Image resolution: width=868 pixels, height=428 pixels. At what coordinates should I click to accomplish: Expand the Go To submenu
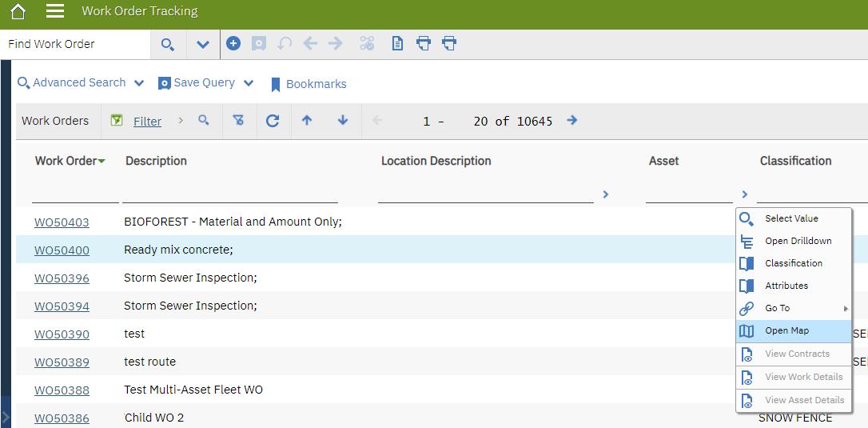(794, 308)
